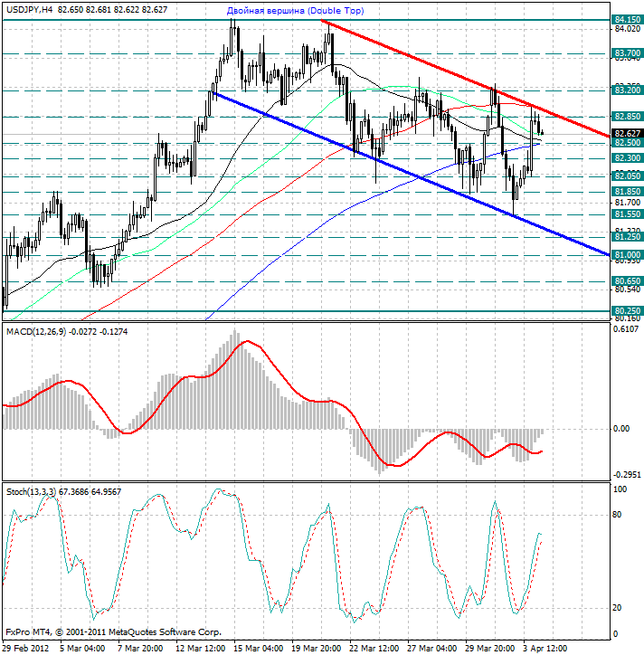The width and height of the screenshot is (644, 655).
Task: Click the 81.000 price level label
Action: pos(628,255)
